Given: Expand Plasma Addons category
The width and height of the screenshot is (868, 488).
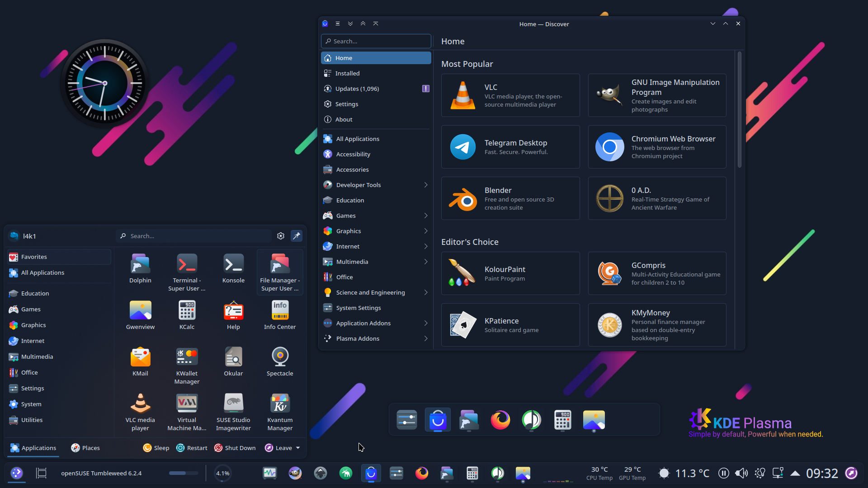Looking at the screenshot, I should tap(425, 338).
